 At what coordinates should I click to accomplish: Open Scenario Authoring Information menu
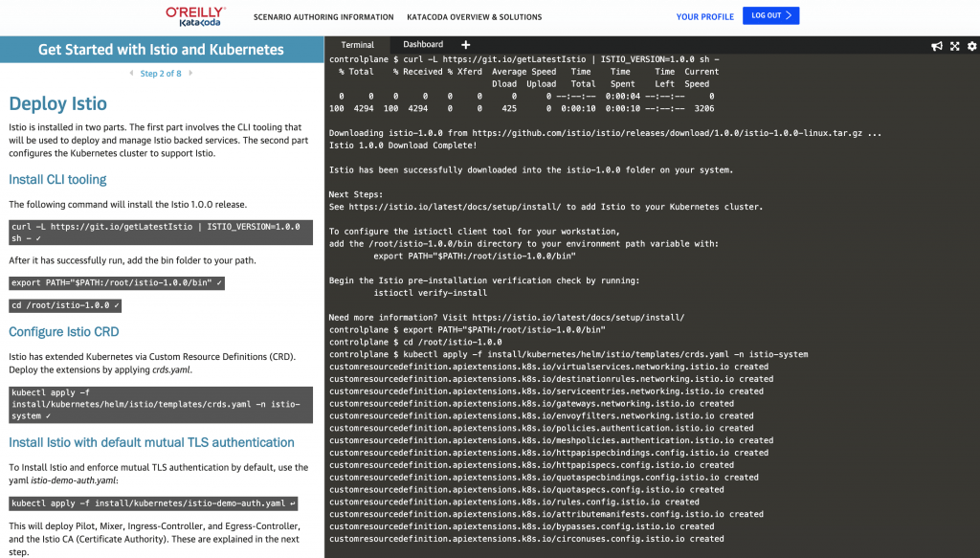tap(323, 17)
